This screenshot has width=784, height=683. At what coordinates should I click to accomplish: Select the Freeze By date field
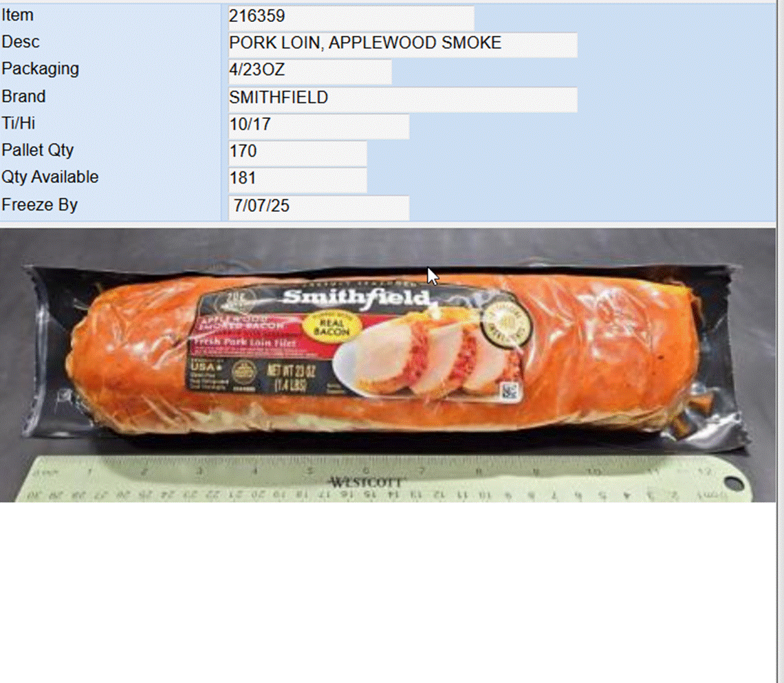click(318, 206)
